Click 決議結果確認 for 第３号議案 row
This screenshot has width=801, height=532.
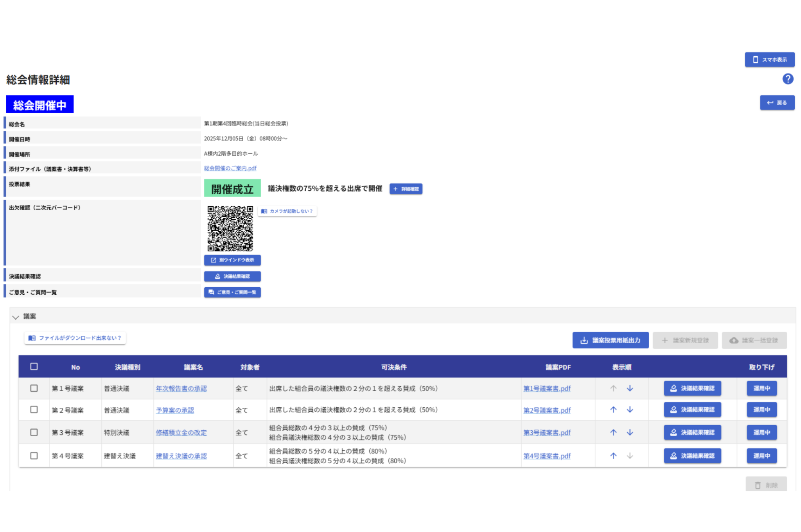pos(692,432)
